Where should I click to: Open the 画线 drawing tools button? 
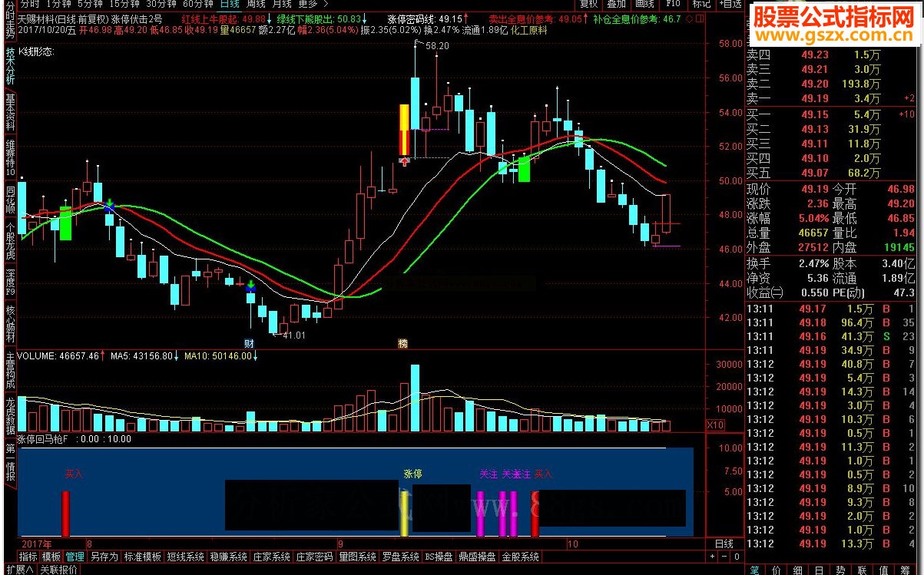point(644,4)
